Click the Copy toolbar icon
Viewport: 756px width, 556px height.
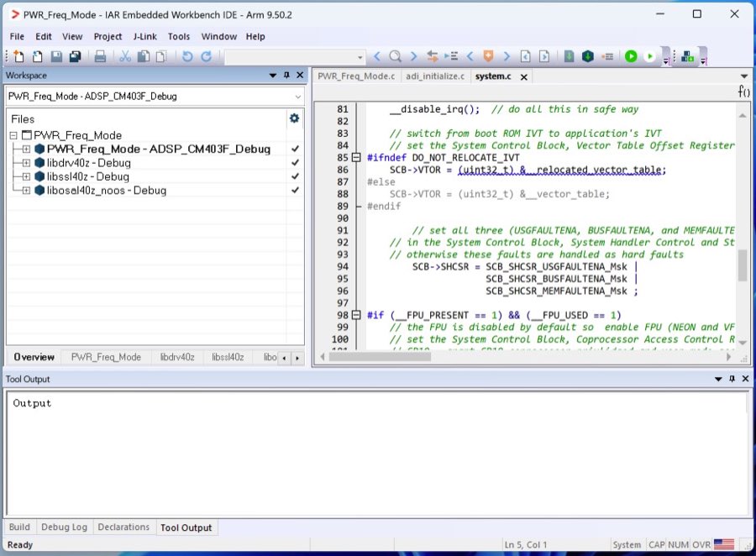143,56
